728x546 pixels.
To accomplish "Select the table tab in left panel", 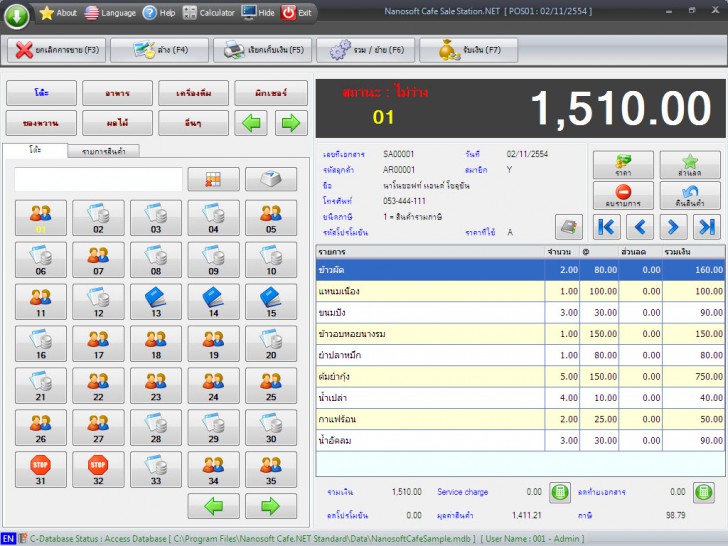I will [35, 150].
